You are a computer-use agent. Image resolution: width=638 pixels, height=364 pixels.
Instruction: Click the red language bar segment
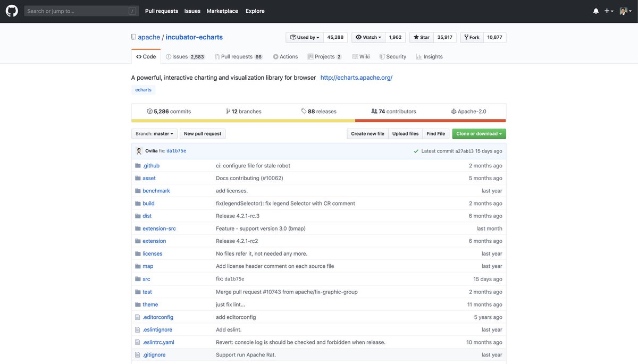[431, 121]
